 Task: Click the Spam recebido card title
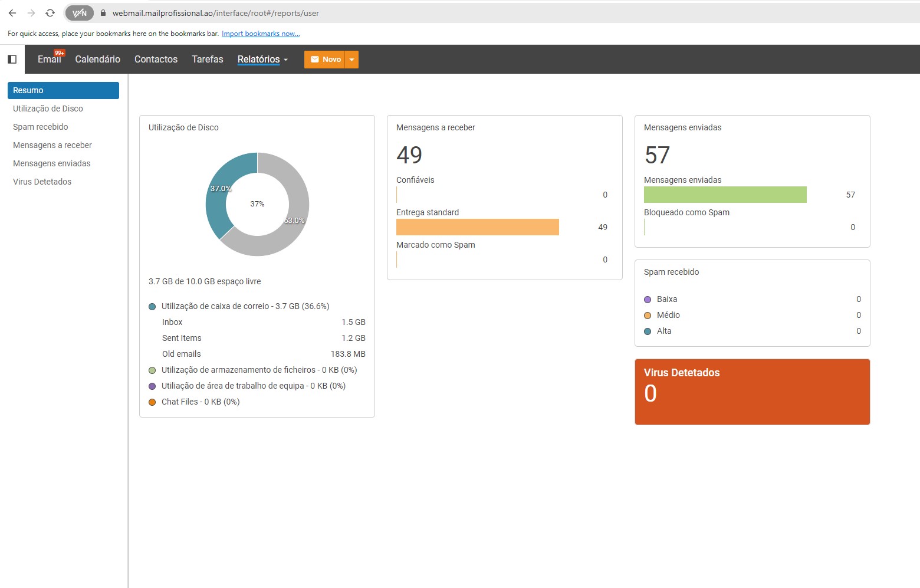(x=671, y=272)
